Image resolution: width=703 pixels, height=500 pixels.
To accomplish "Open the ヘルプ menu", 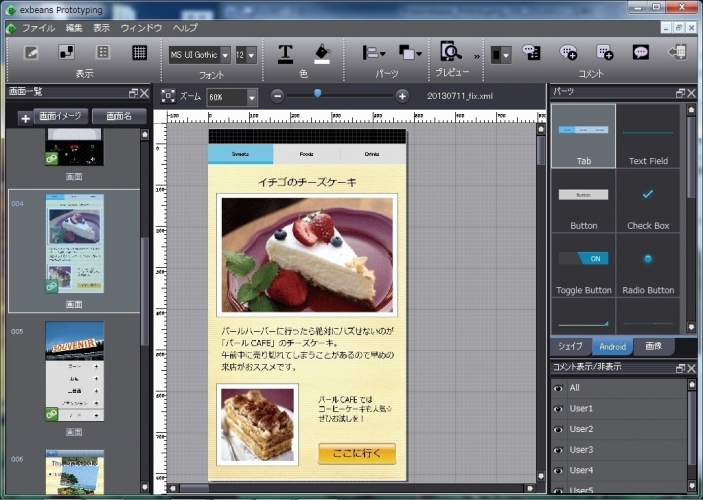I will pos(185,28).
